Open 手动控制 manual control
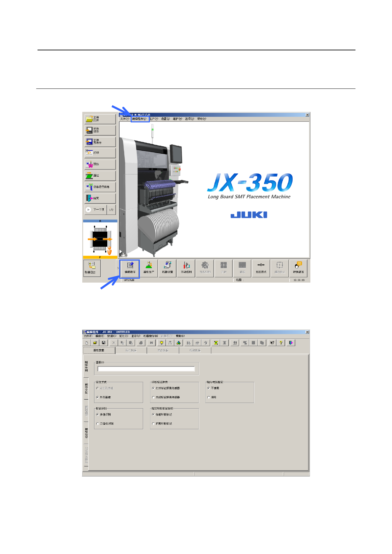This screenshot has width=392, height=554. 186,268
